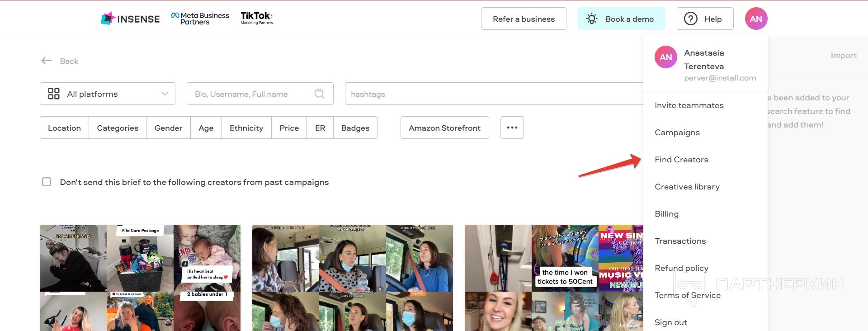Open the Age filter

pyautogui.click(x=206, y=128)
